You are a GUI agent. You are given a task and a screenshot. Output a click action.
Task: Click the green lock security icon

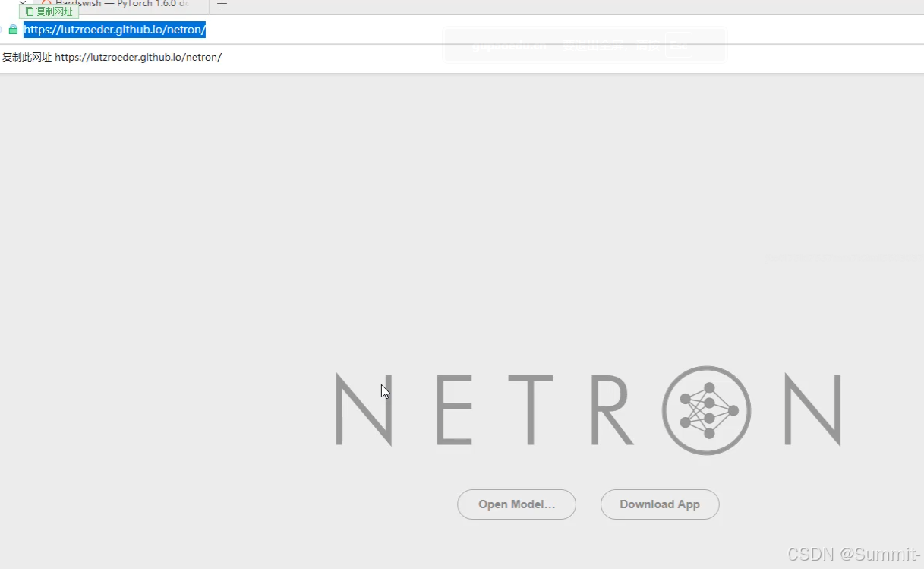pos(13,30)
